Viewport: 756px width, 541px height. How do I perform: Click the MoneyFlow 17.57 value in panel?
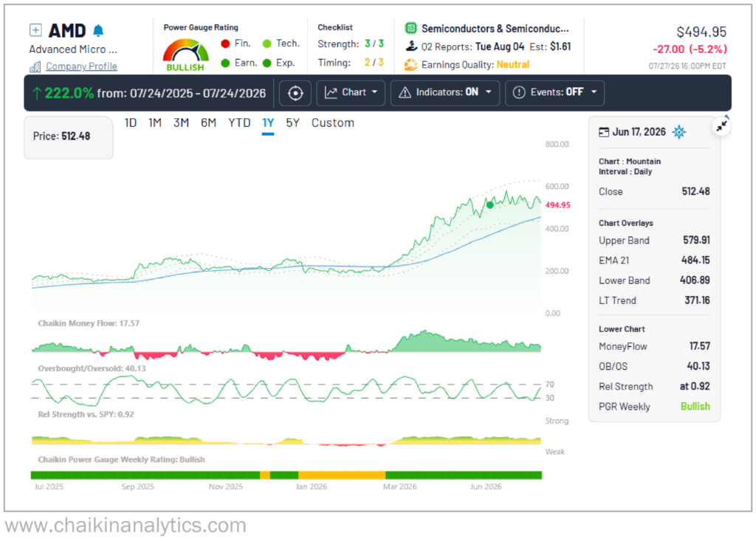point(700,346)
